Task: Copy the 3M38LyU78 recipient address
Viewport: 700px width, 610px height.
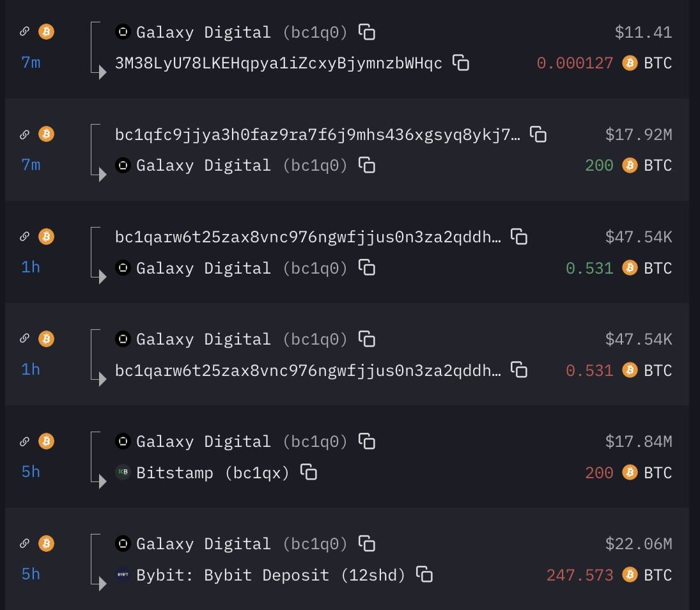Action: point(461,63)
